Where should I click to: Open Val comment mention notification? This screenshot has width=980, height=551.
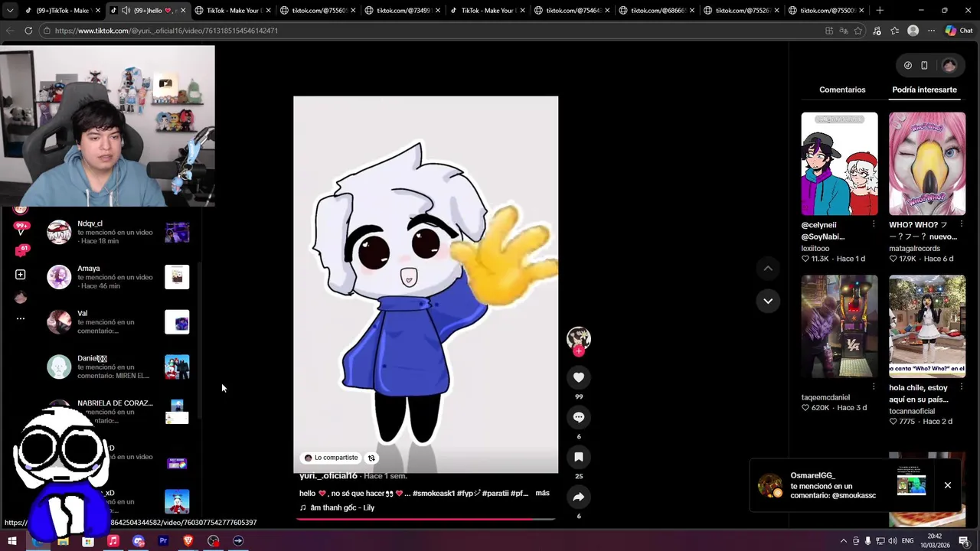[x=119, y=322]
